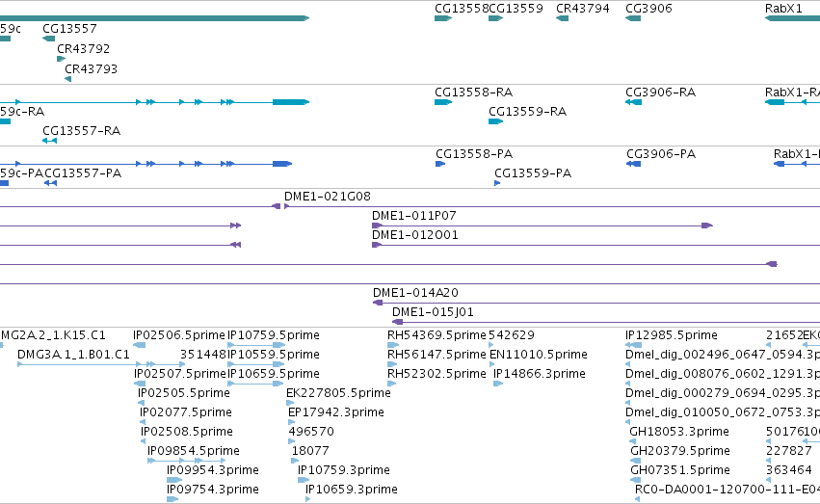Image resolution: width=820 pixels, height=504 pixels.
Task: Select the IP02077.5prime EST label
Action: [186, 412]
